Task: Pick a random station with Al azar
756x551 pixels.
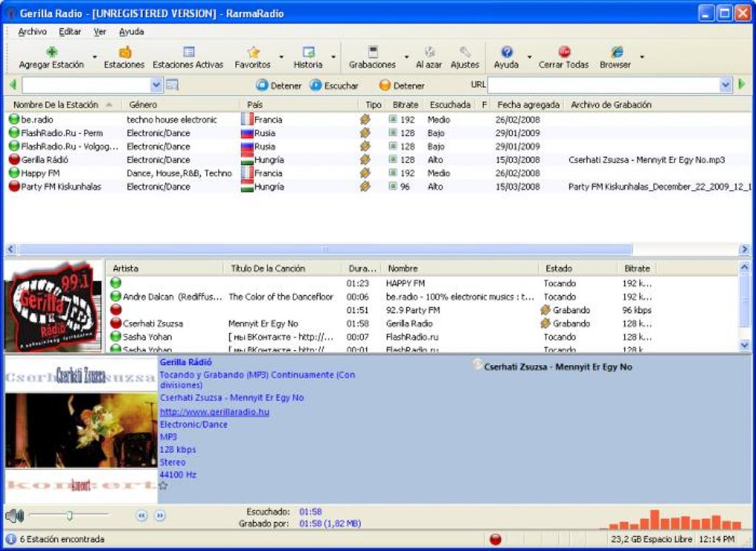Action: (429, 53)
